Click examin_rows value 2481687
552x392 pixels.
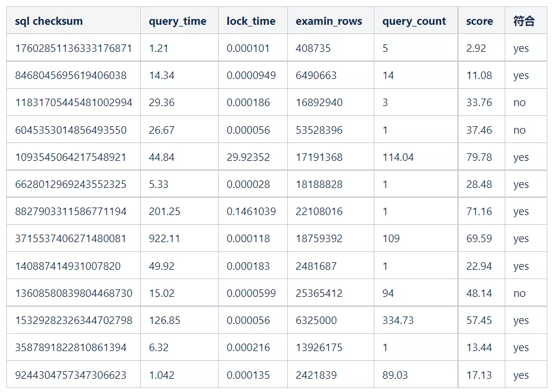point(316,266)
